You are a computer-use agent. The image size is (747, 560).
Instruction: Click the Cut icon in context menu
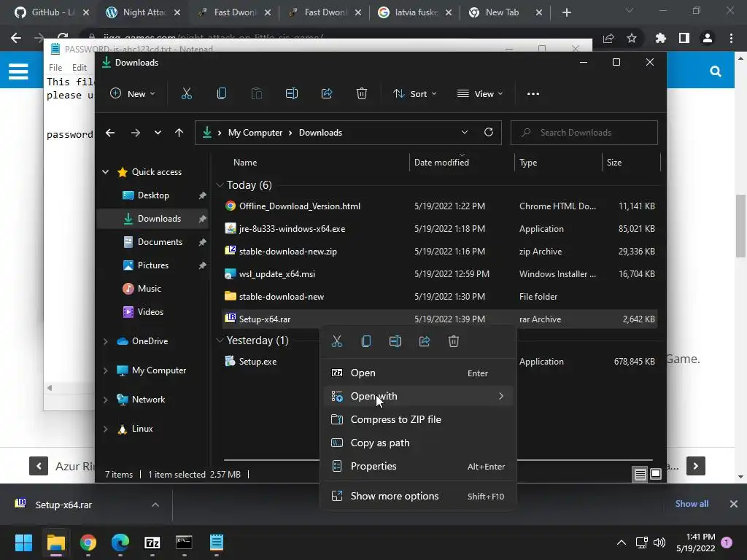337,341
